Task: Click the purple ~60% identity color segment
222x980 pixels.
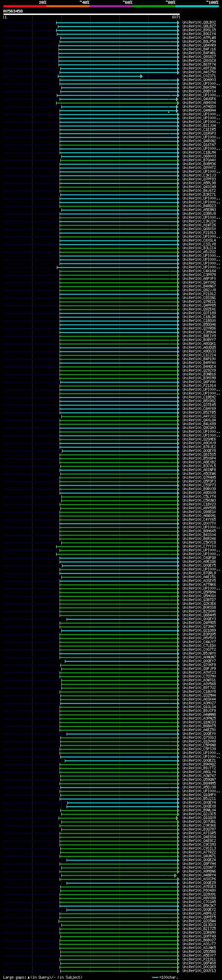Action: pos(111,6)
